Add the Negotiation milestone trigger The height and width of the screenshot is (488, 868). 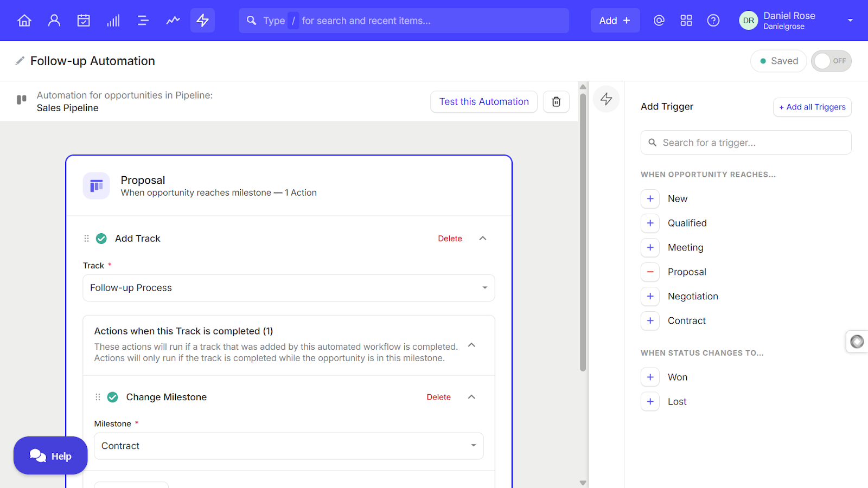pos(650,296)
